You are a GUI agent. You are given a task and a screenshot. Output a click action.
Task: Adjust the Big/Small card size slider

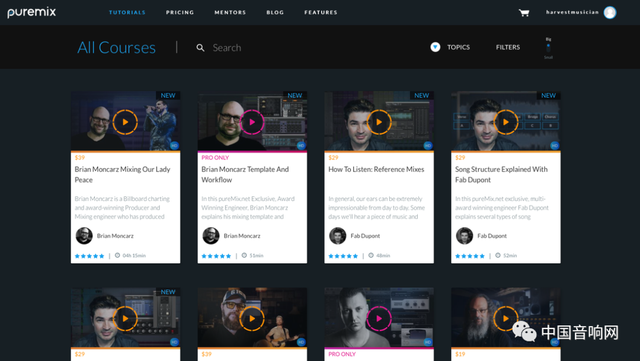point(548,48)
